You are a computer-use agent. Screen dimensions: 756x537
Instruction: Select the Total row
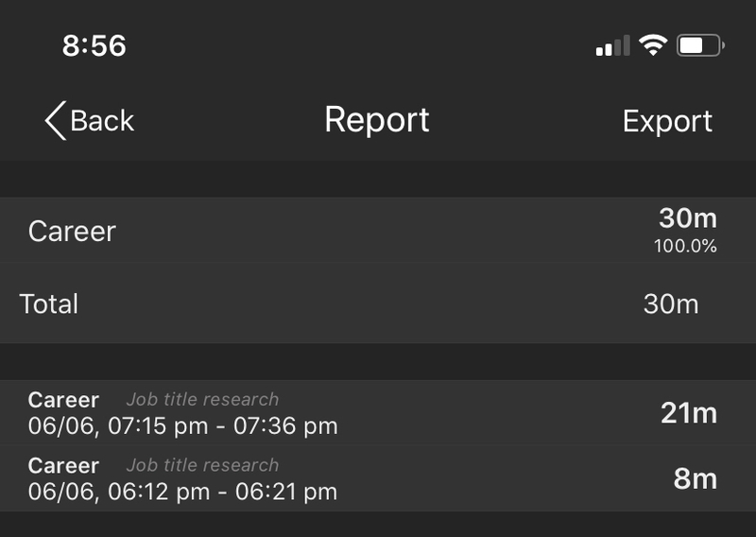coord(378,303)
